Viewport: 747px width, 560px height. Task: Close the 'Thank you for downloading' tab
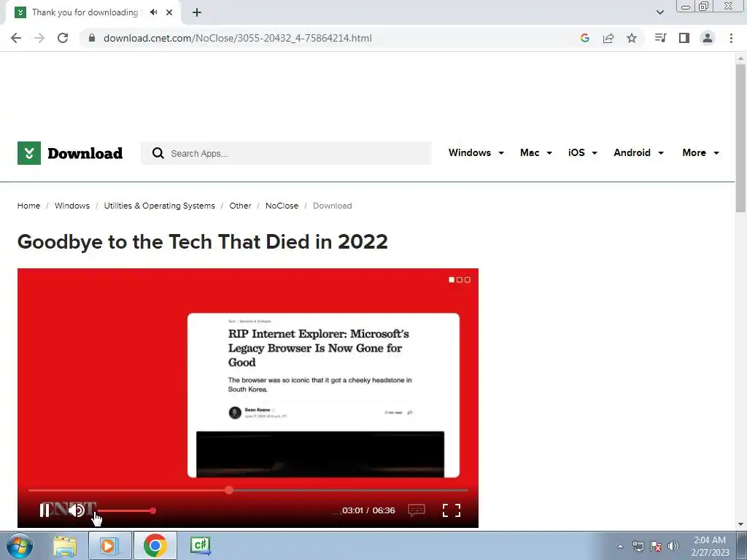point(169,12)
